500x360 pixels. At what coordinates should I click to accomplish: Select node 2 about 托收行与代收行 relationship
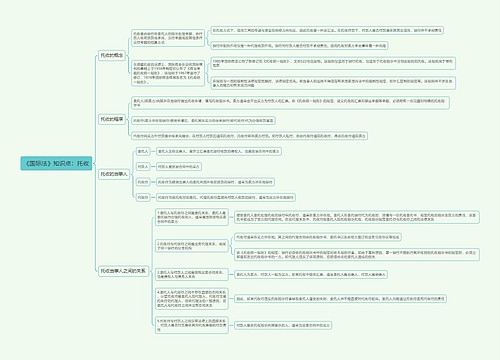[192, 246]
